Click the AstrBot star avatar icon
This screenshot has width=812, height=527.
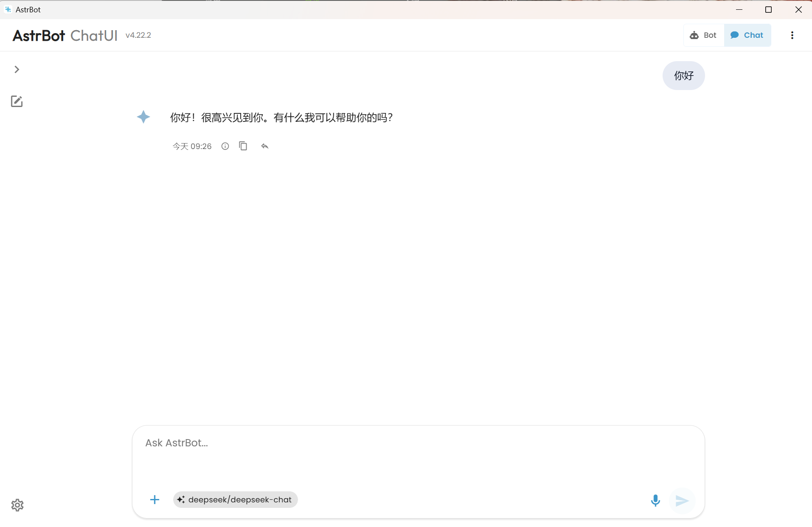tap(143, 117)
